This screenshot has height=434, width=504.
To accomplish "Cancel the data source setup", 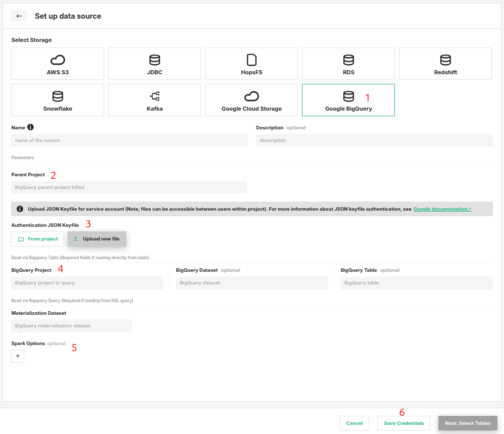I will [354, 423].
